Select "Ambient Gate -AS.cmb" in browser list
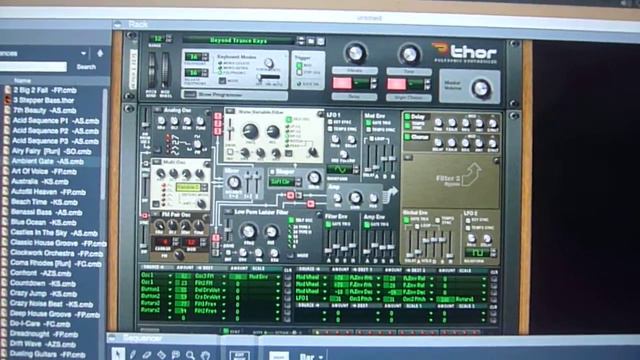The width and height of the screenshot is (640, 360). (47, 161)
